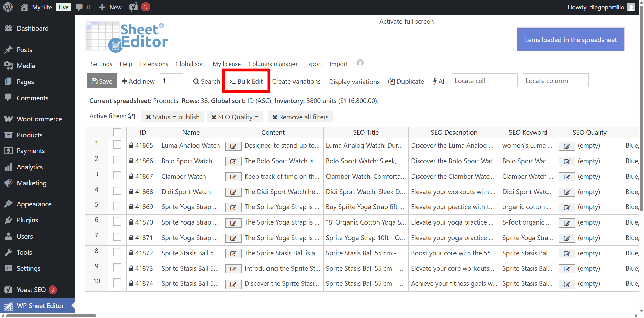This screenshot has height=318, width=644.
Task: Open WooCommerce in the sidebar
Action: tap(39, 119)
